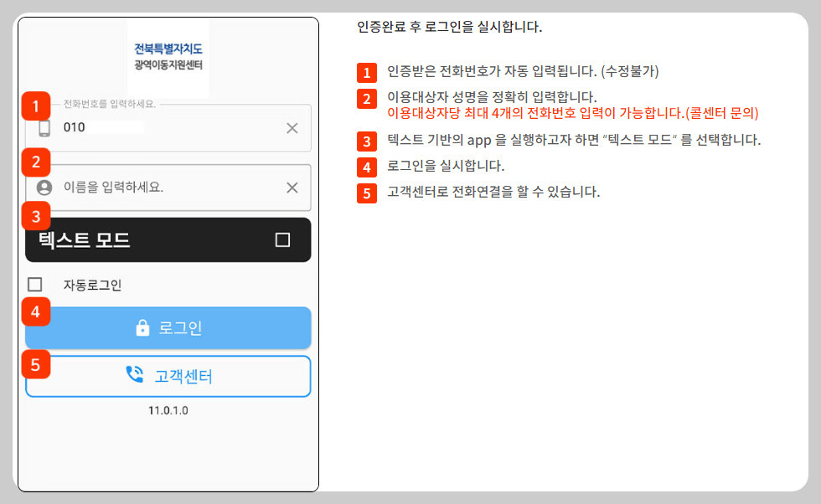Click the red badge 3 next to 텍스트 모드
Viewport: 821px width, 504px height.
35,216
